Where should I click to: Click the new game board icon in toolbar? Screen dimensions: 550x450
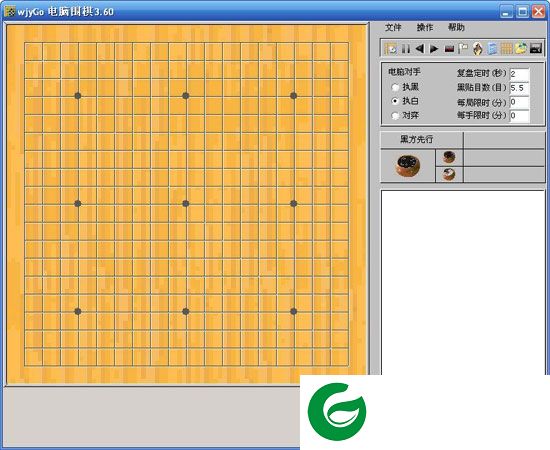click(390, 48)
